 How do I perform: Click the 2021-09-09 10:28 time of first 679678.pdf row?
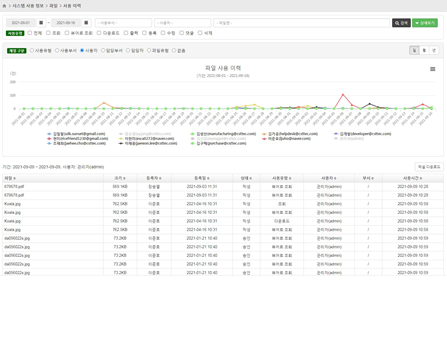click(x=413, y=186)
